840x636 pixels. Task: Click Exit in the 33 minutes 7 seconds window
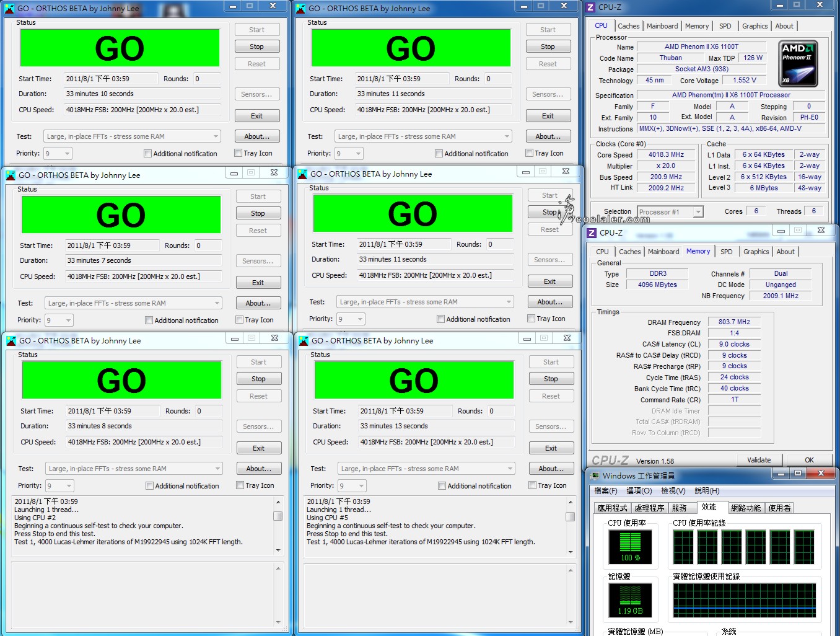tap(258, 283)
